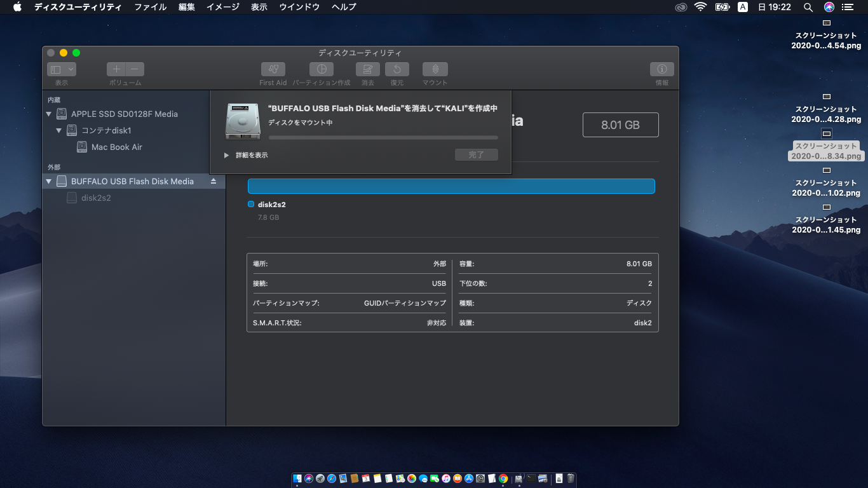
Task: Open Notification Center list icon
Action: click(848, 7)
